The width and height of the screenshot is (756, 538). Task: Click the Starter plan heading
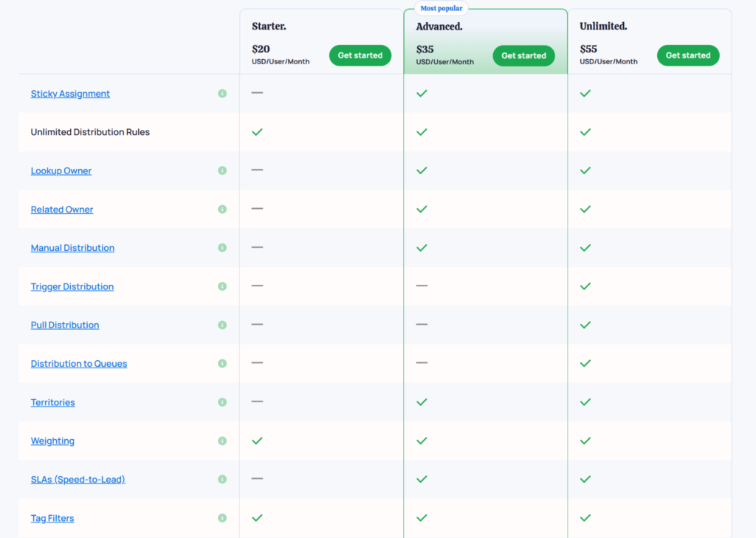(269, 26)
